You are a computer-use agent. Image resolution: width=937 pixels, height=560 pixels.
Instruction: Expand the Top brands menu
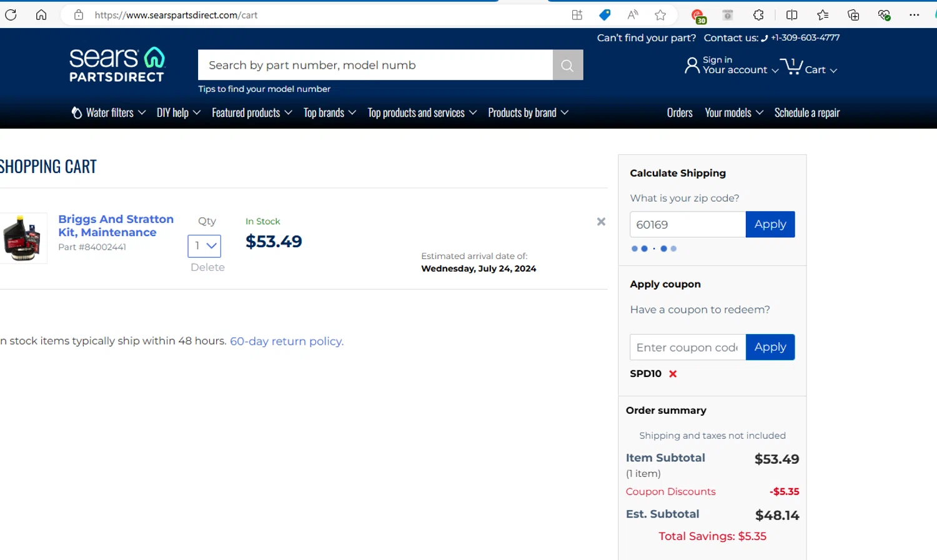(x=330, y=113)
